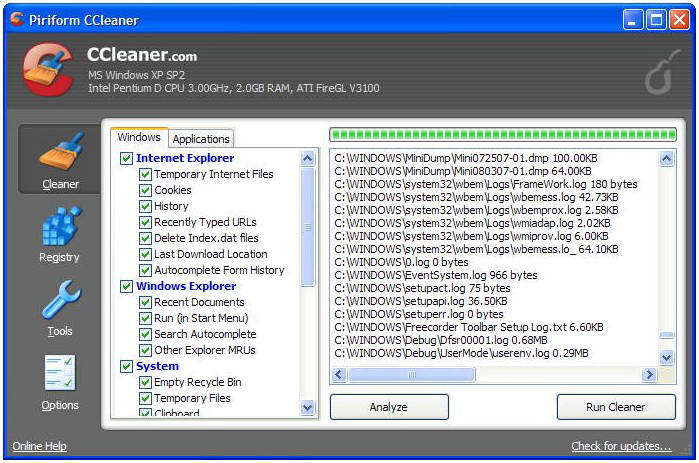Select the FrameWork.log 180 bytes line
The width and height of the screenshot is (699, 463).
(x=486, y=184)
